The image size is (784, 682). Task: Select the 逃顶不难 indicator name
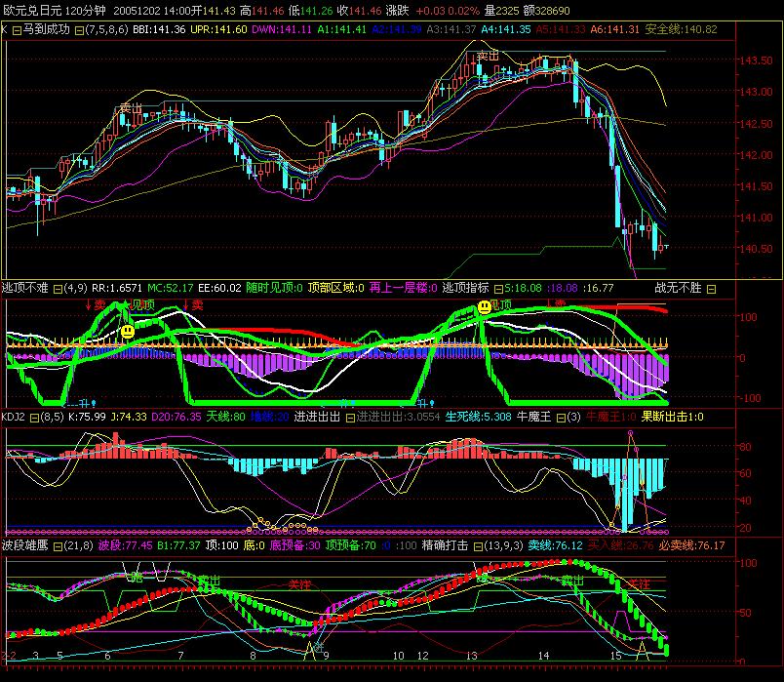24,288
